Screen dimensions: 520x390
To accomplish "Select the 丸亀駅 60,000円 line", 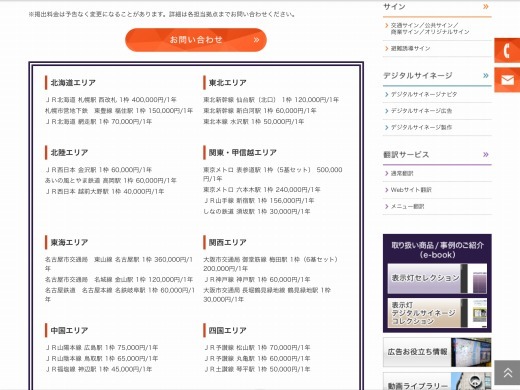I will [257, 359].
